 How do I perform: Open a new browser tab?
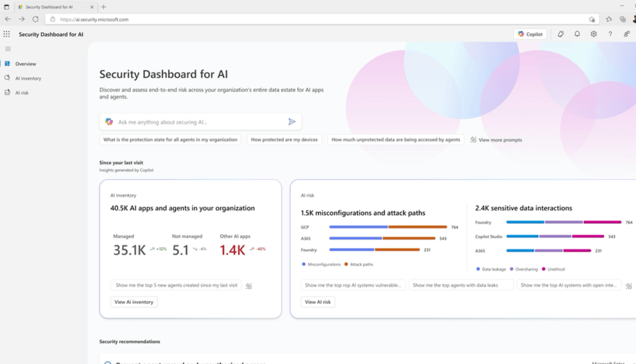(x=103, y=7)
